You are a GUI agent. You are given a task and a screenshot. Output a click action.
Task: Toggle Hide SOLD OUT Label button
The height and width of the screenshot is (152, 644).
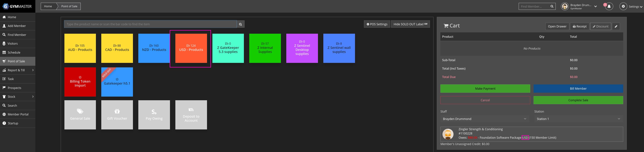pyautogui.click(x=410, y=24)
